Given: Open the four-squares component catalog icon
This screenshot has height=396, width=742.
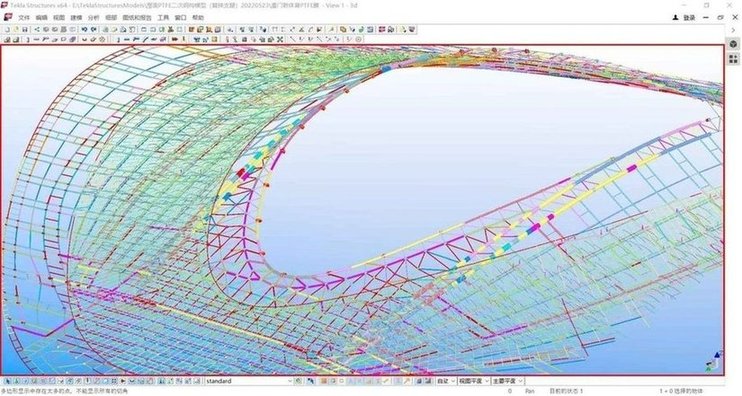Looking at the screenshot, I should (733, 59).
